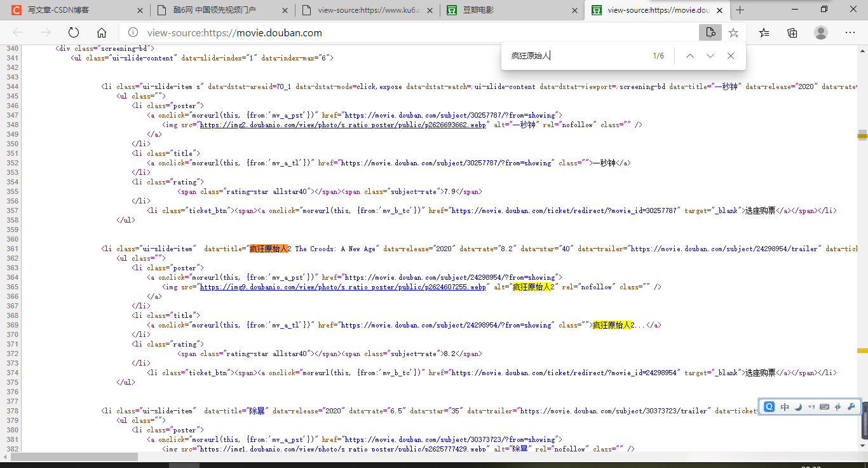This screenshot has width=868, height=468.
Task: Click the horizontal scrollbar thumb
Action: pyautogui.click(x=74, y=457)
